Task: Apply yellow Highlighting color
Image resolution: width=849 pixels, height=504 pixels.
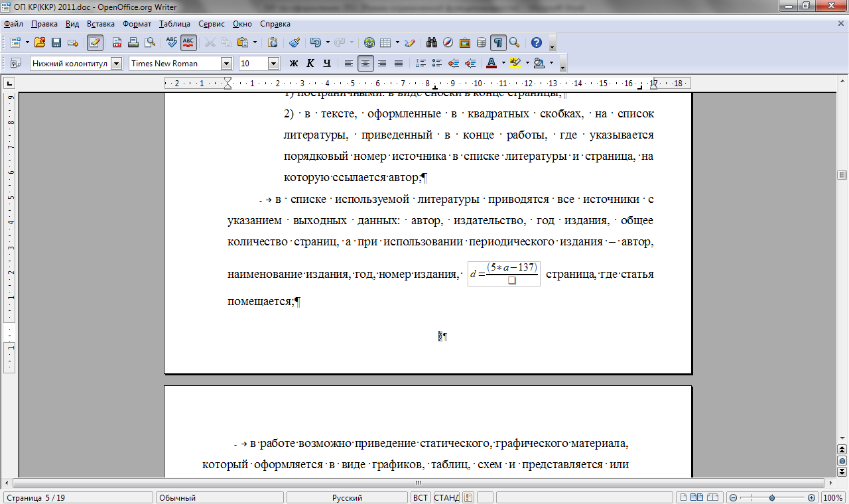Action: (515, 63)
